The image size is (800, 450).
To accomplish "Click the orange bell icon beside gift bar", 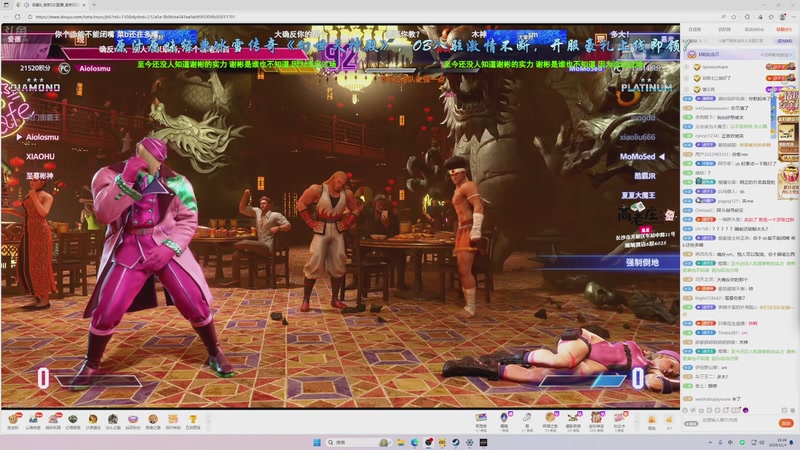I will [652, 421].
